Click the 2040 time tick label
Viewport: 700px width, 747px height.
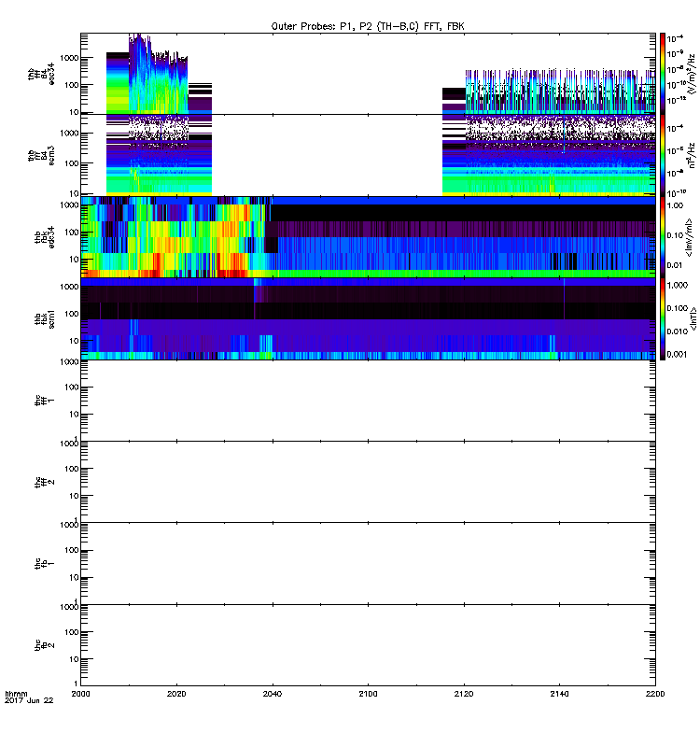(273, 694)
